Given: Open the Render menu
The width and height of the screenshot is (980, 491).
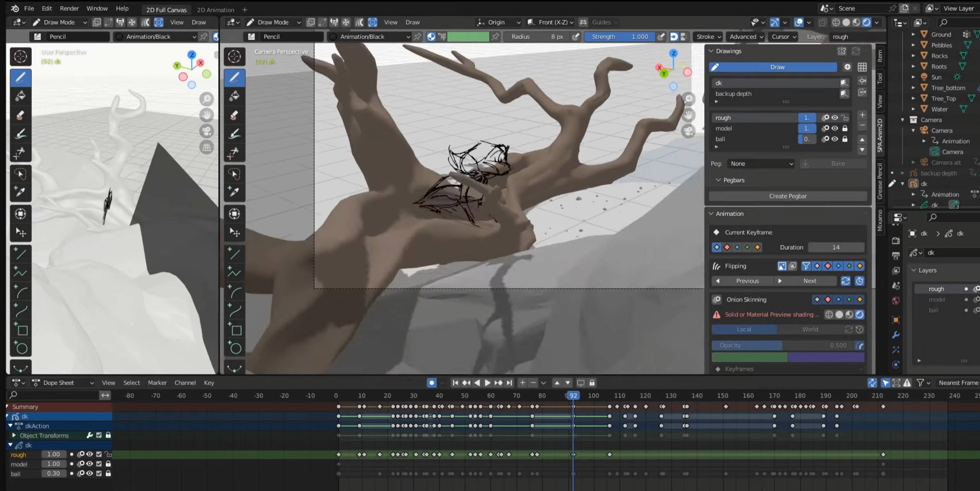Looking at the screenshot, I should point(69,9).
